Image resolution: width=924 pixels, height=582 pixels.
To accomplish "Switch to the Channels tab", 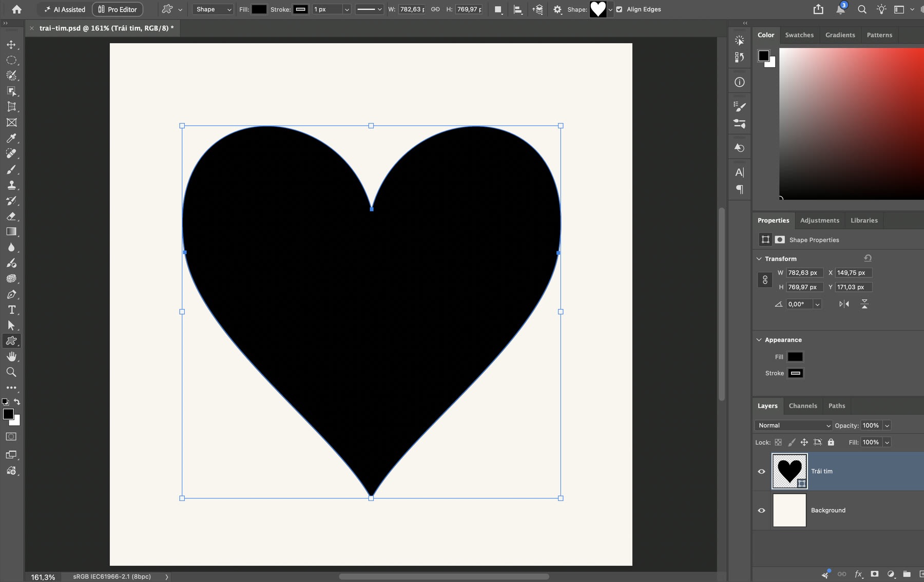I will pos(803,405).
